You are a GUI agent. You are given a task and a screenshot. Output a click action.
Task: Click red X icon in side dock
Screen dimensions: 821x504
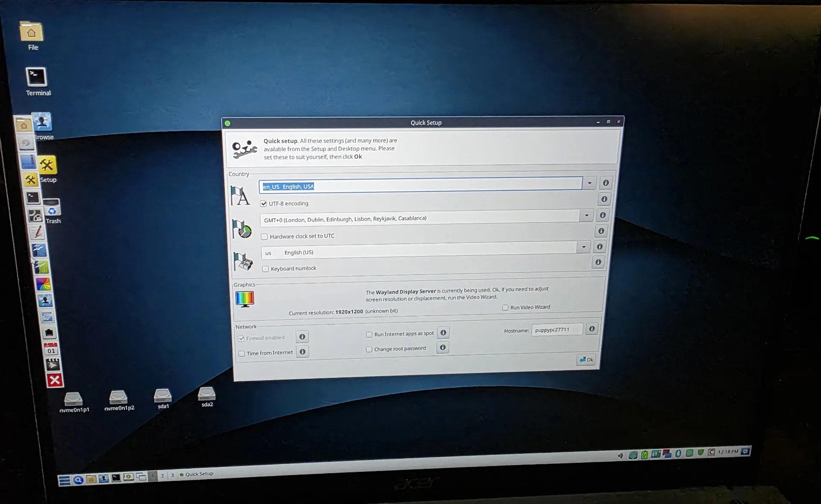[55, 380]
